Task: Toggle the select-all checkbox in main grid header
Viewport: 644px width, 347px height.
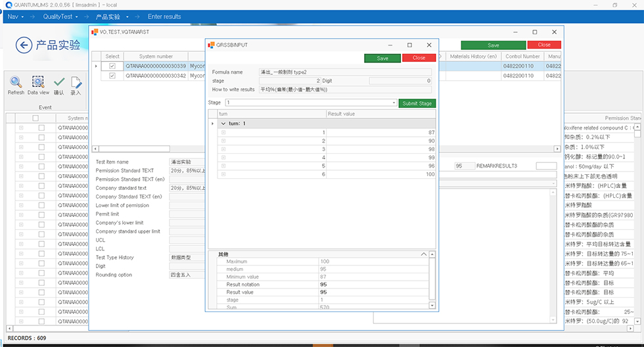Action: click(35, 118)
